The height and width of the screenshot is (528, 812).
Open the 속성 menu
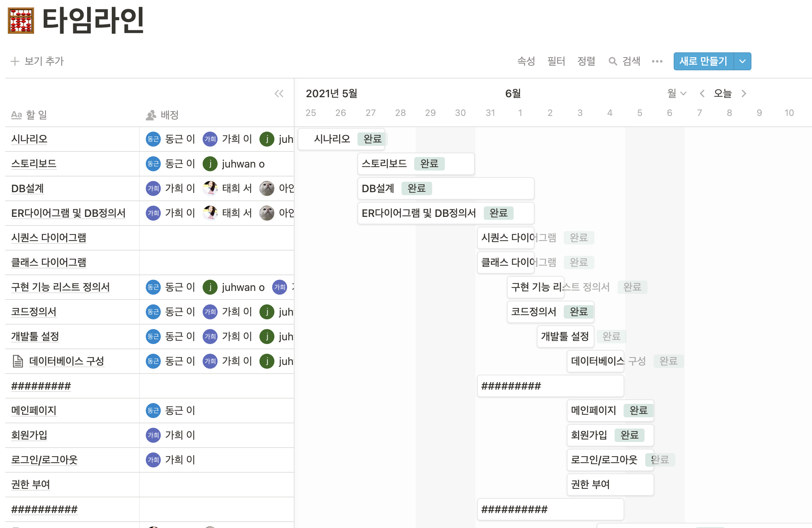point(526,61)
